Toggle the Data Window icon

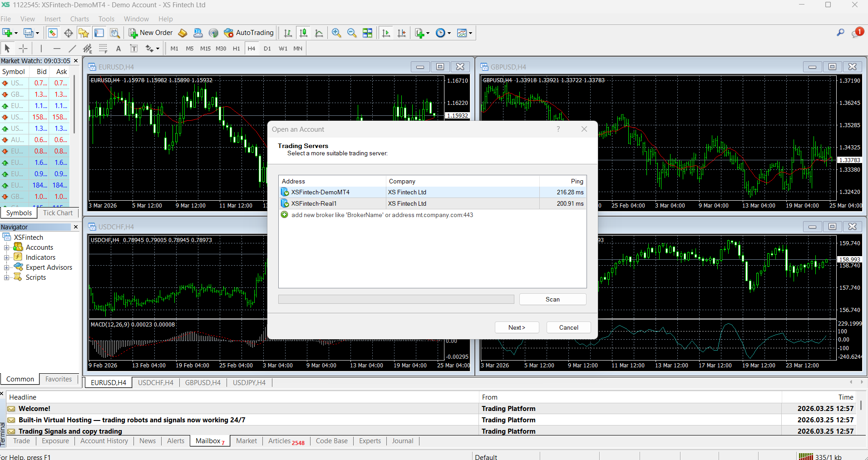(x=68, y=33)
